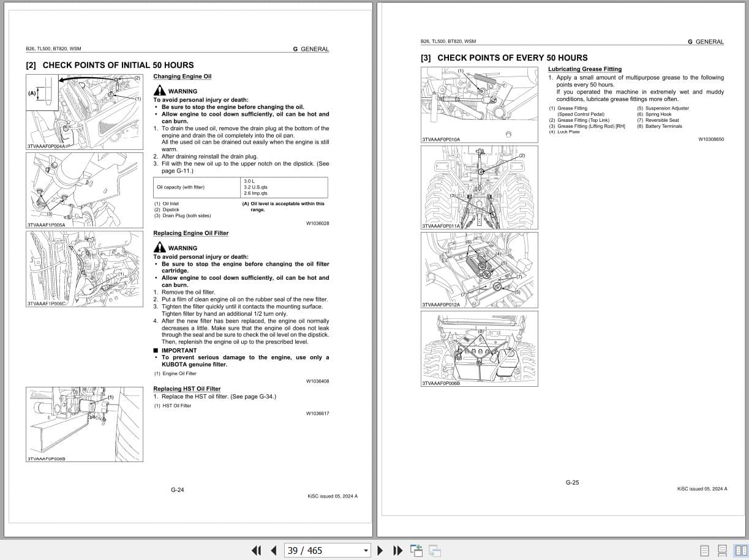Screen dimensions: 749x560
Task: Click the 'Replacing Engine Oil Filter' heading
Action: coord(190,233)
